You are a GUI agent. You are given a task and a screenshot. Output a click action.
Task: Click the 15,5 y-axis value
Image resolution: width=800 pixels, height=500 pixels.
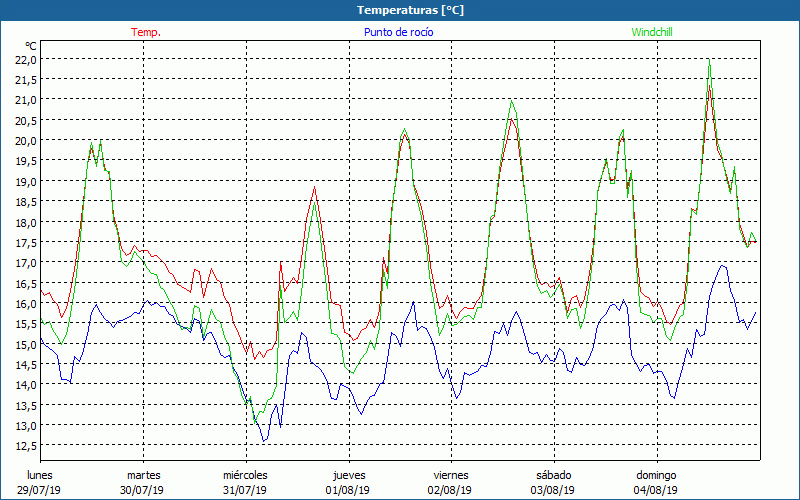coord(26,323)
